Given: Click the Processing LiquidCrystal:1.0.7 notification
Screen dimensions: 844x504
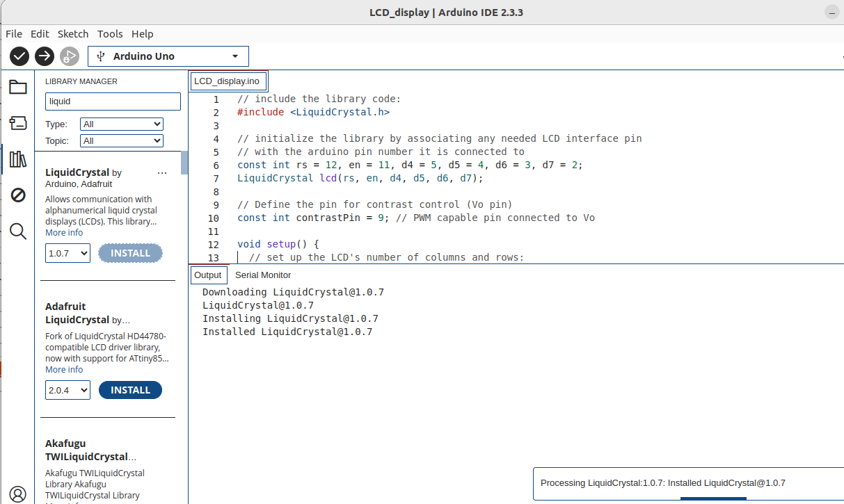Looking at the screenshot, I should click(x=662, y=483).
